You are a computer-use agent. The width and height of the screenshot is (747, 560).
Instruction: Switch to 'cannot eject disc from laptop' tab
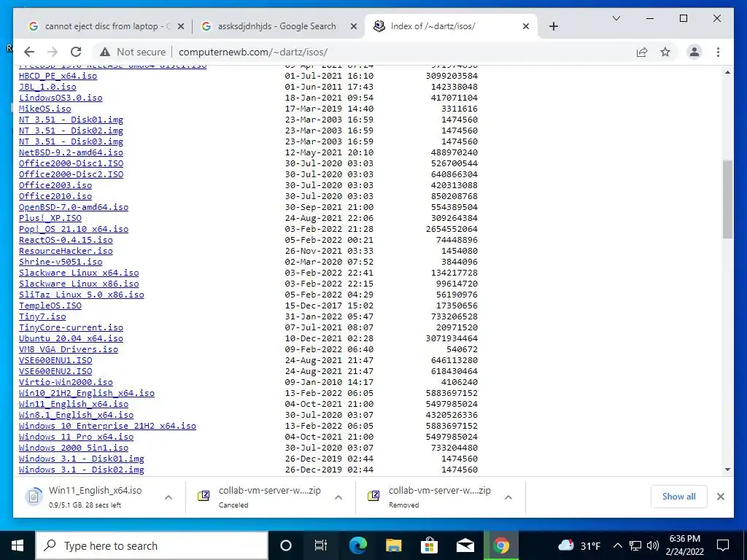(105, 27)
